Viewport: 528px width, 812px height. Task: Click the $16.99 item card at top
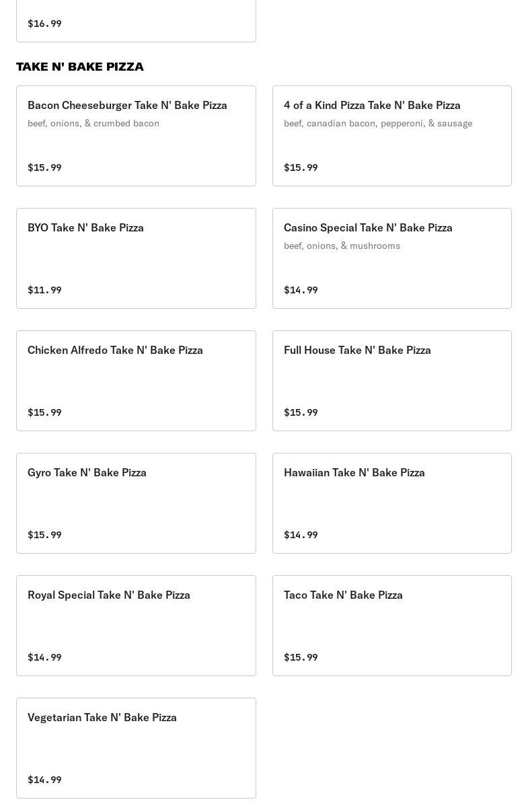point(136,20)
